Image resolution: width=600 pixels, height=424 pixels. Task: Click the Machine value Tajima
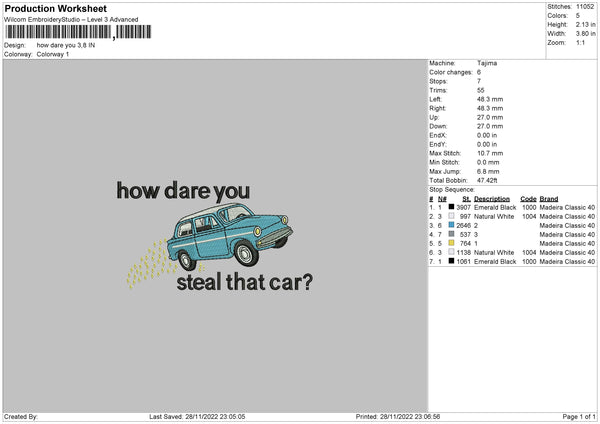[x=487, y=63]
